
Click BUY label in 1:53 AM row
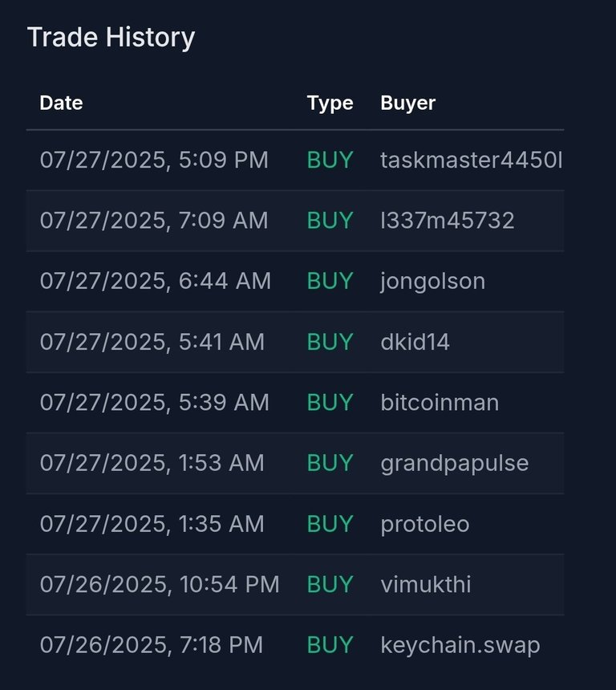(330, 464)
